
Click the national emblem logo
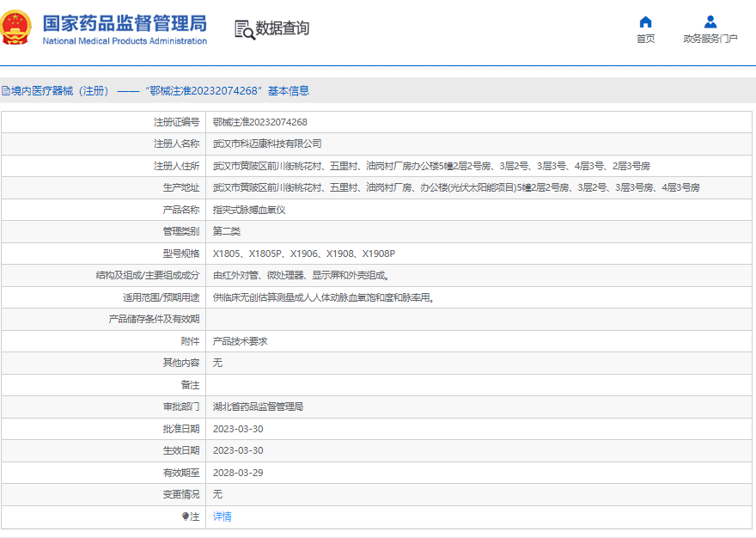[x=15, y=28]
